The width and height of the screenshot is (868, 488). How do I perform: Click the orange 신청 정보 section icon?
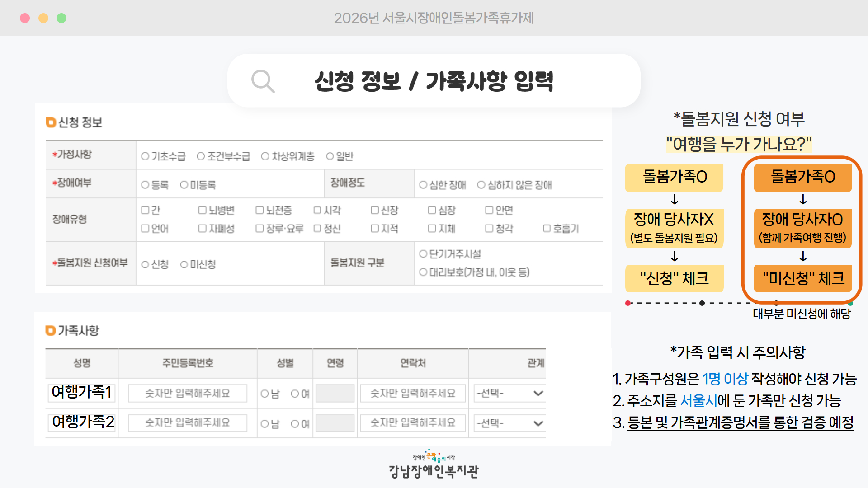coord(51,122)
